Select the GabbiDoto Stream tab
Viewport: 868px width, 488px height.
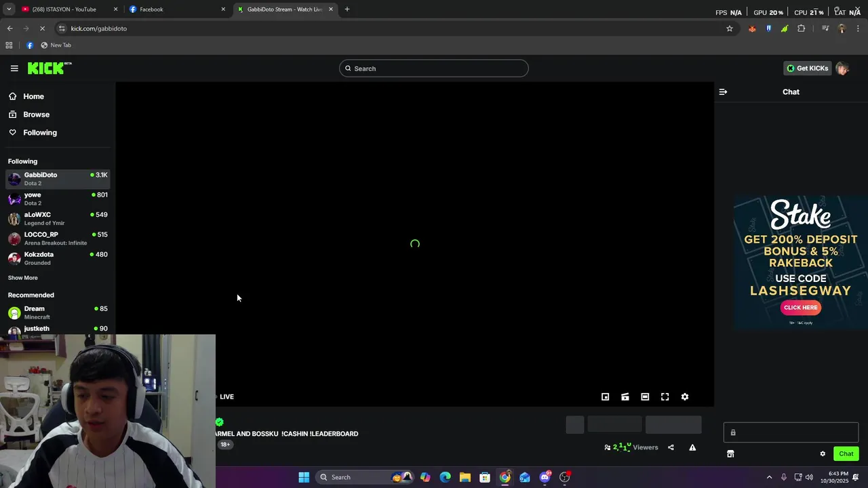[x=285, y=9]
